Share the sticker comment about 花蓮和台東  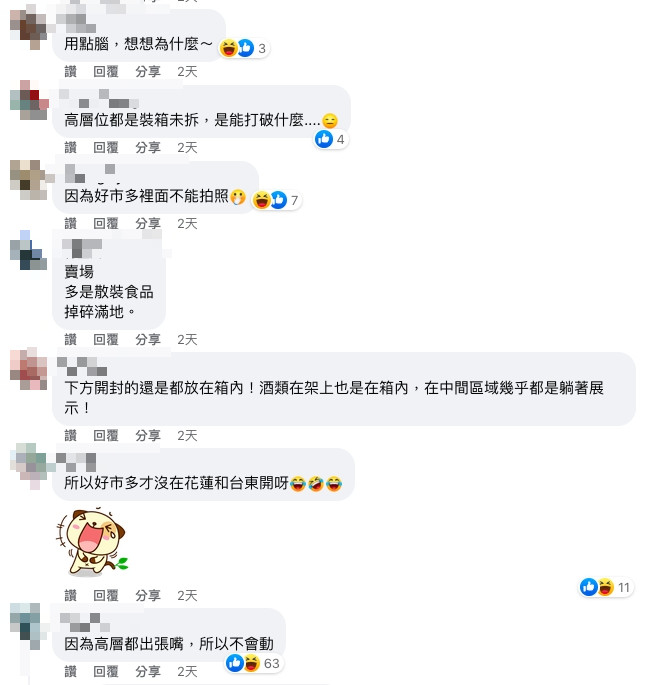[148, 595]
